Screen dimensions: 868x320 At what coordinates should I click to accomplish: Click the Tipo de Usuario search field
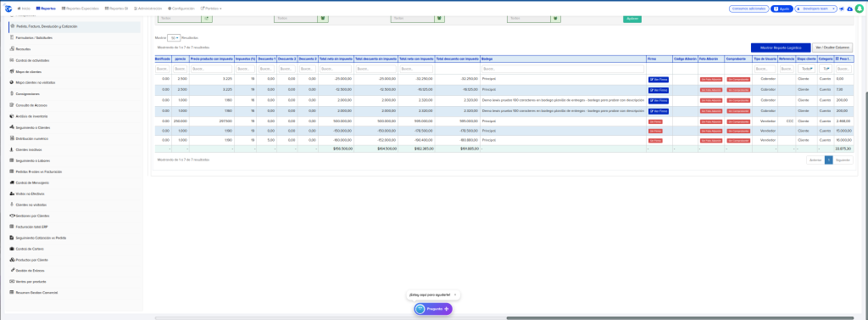click(765, 70)
